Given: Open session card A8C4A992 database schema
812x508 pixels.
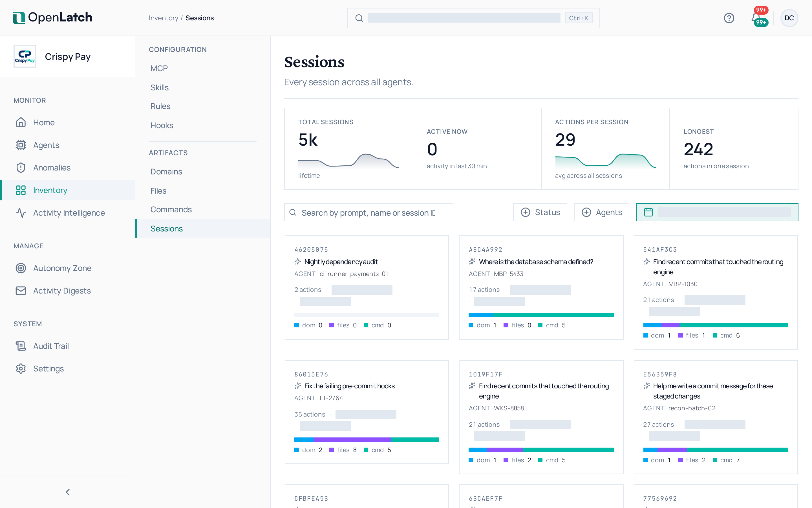Looking at the screenshot, I should [x=541, y=287].
